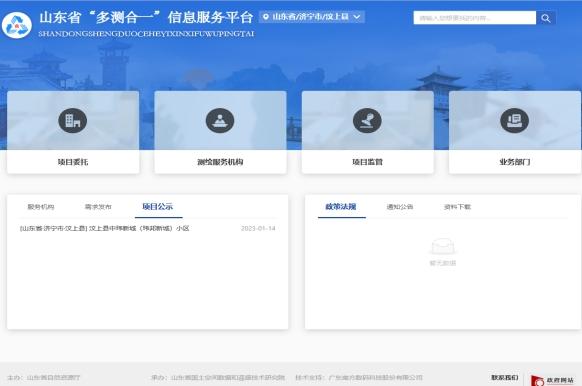This screenshot has height=386, width=582.
Task: Open the 资料下载 tab
Action: 457,207
